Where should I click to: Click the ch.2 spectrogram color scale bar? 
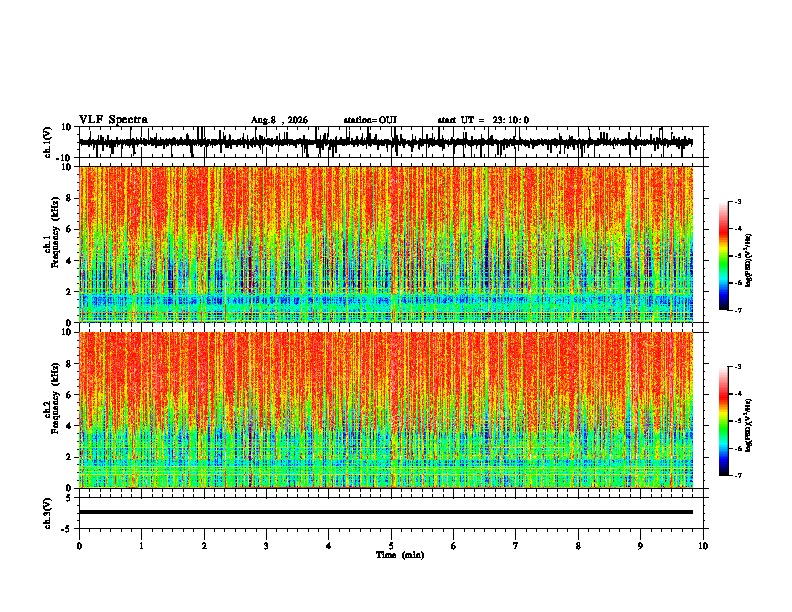723,421
